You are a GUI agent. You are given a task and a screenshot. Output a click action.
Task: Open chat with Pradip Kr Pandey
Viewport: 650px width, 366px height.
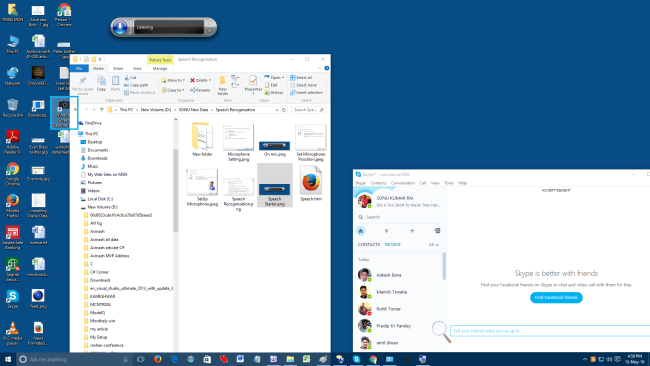pos(399,326)
